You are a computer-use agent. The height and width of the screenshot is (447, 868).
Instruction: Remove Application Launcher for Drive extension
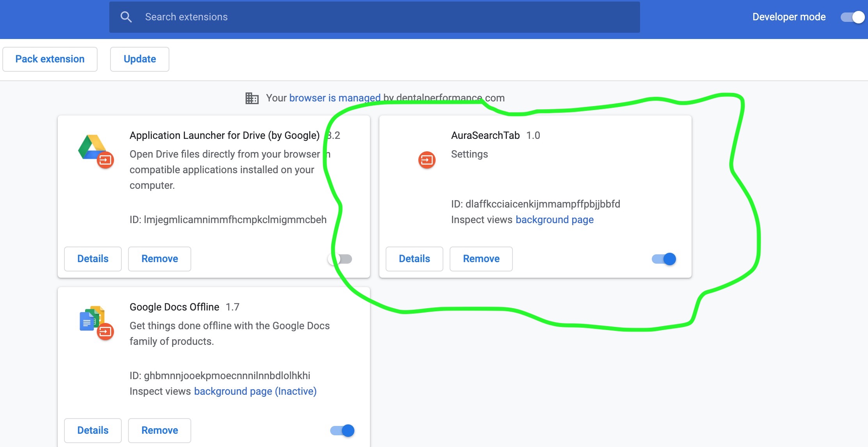[160, 259]
